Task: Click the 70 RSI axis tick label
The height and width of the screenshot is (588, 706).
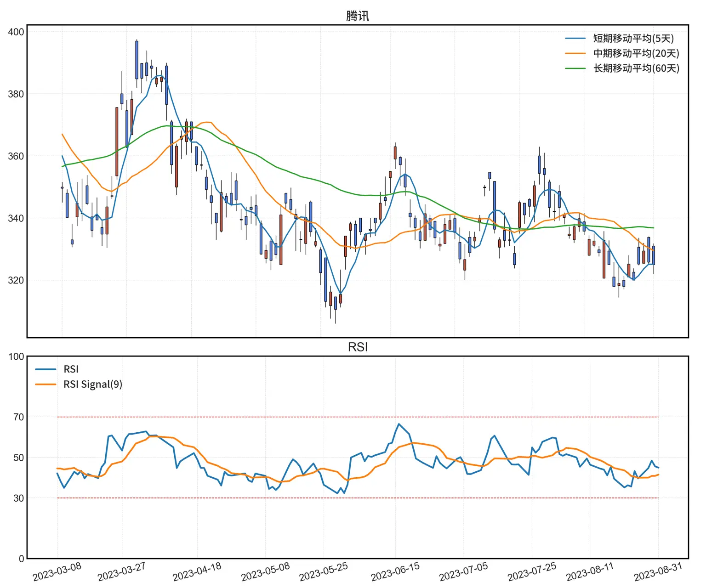Action: (x=18, y=417)
